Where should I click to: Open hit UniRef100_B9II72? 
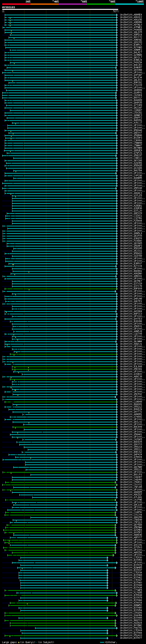pyautogui.click(x=131, y=37)
